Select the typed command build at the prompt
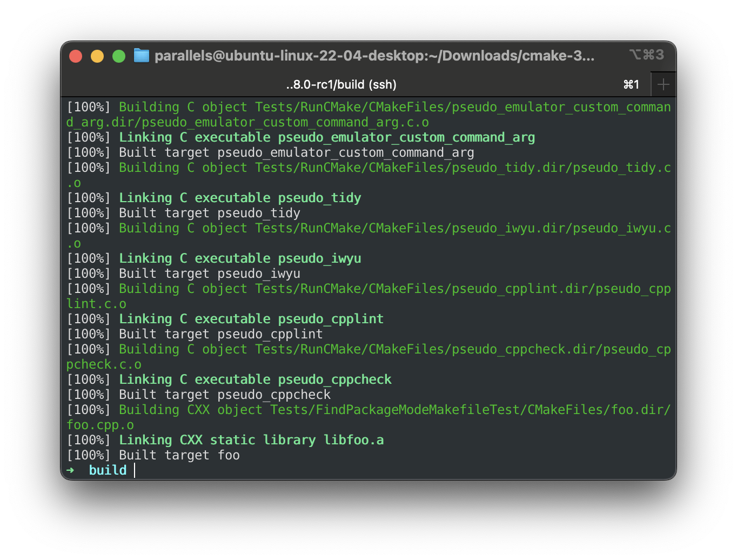The height and width of the screenshot is (560, 737). tap(107, 470)
